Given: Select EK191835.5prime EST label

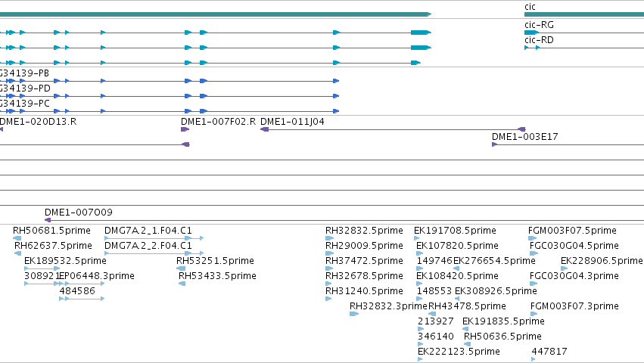Looking at the screenshot, I should pos(503,321).
